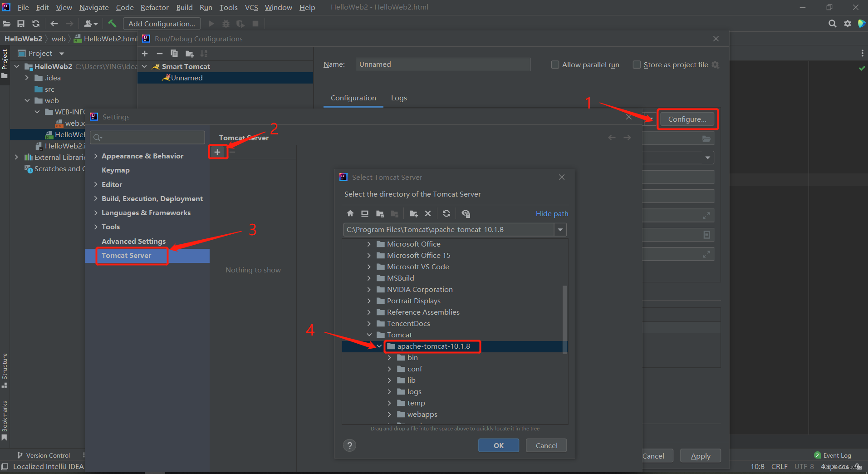868x474 pixels.
Task: Copy configuration icon in Run/Debug Configurations
Action: click(x=174, y=54)
